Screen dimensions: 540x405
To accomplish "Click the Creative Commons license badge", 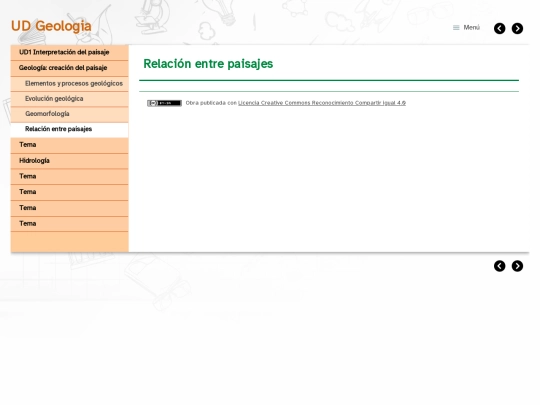I will [164, 103].
